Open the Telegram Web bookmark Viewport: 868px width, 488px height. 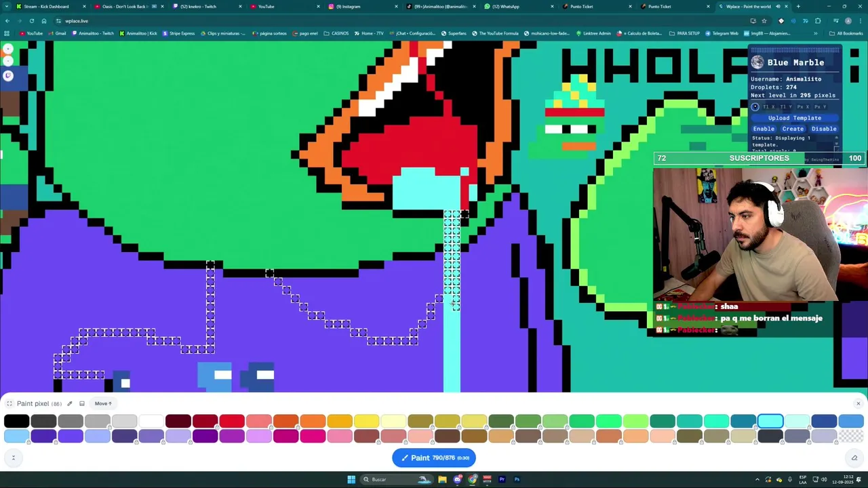coord(722,33)
